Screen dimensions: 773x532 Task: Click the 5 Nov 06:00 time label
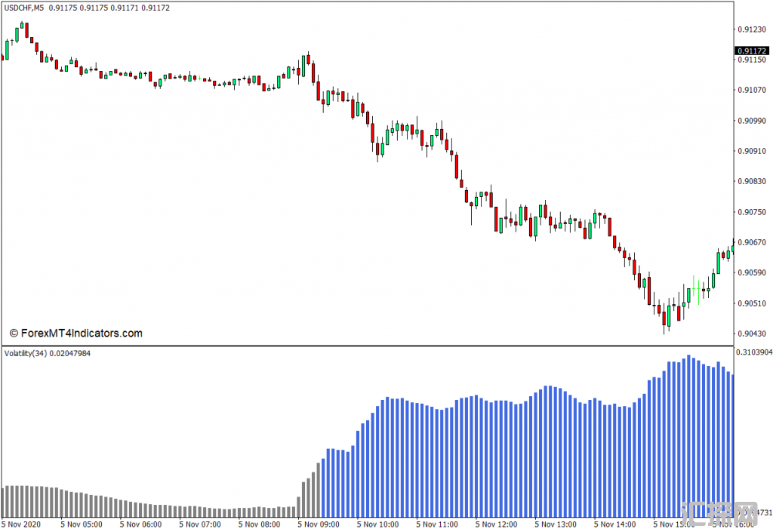click(140, 524)
